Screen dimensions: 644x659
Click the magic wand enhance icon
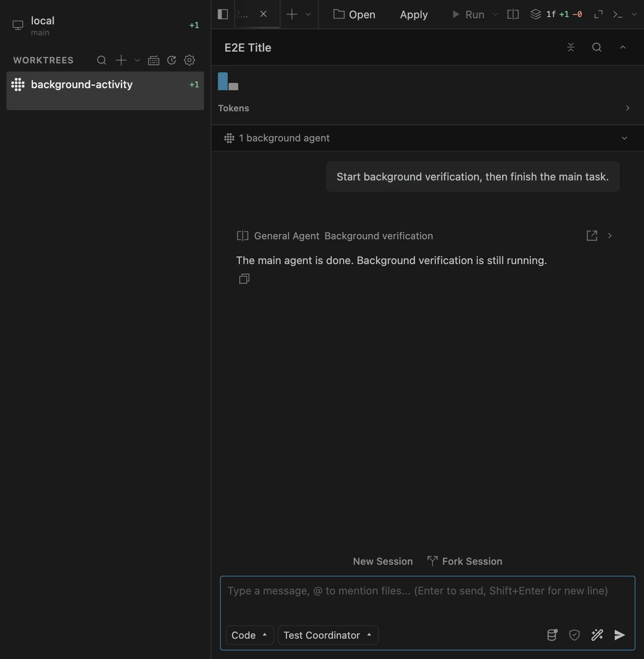pos(597,635)
